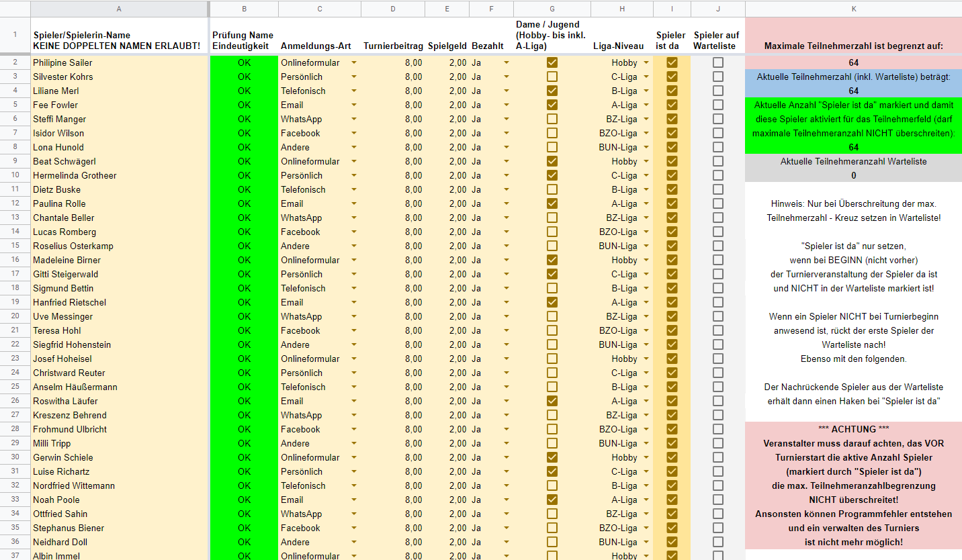Tick Warteliste checkbox in Josef Hoheisel's row
962x560 pixels.
coord(718,359)
